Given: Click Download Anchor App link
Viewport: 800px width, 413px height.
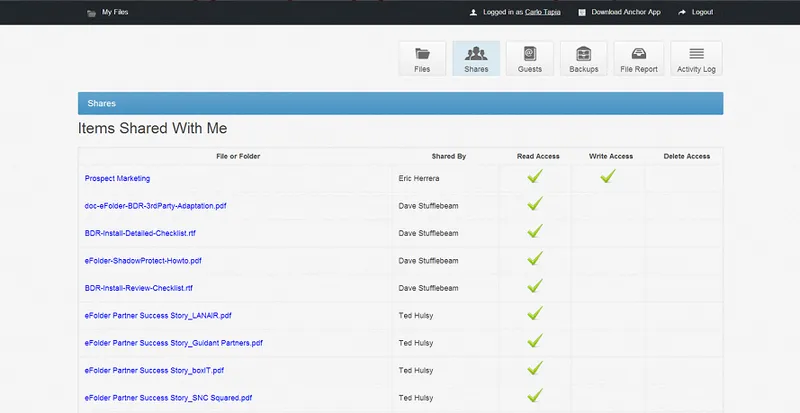Looking at the screenshot, I should point(626,12).
